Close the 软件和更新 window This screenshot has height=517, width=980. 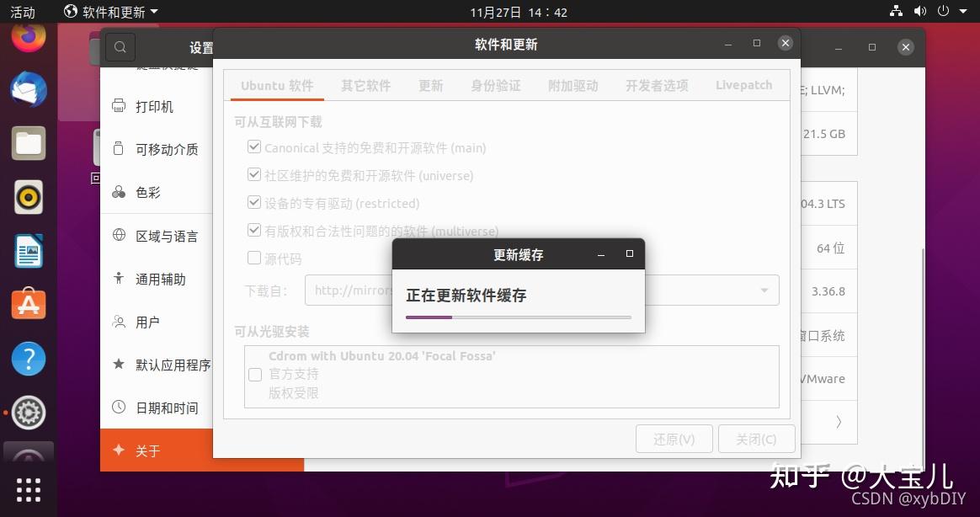point(786,42)
